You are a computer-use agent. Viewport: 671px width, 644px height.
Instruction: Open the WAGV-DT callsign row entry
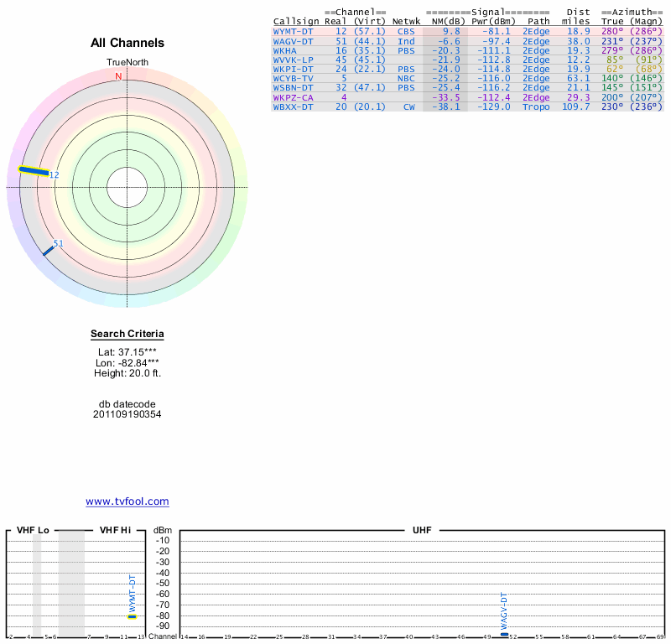point(293,40)
